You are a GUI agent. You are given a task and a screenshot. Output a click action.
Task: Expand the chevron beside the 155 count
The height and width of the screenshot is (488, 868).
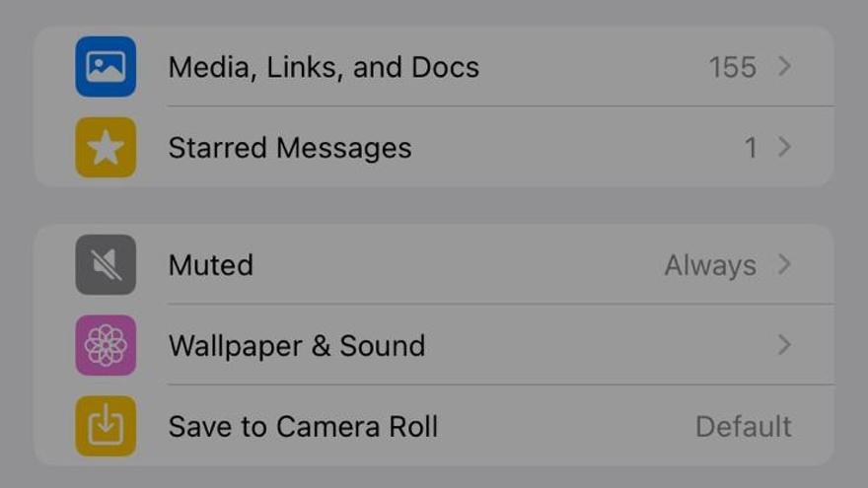pos(784,66)
